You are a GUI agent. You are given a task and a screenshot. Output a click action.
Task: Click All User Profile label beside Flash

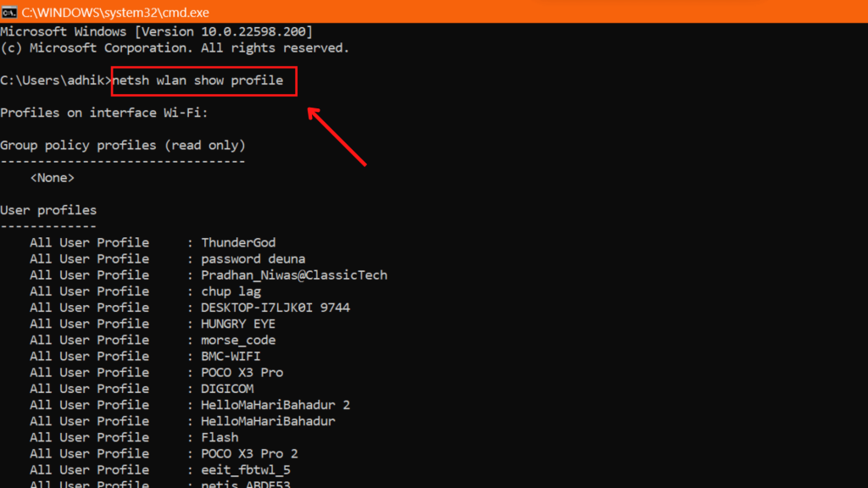coord(89,437)
